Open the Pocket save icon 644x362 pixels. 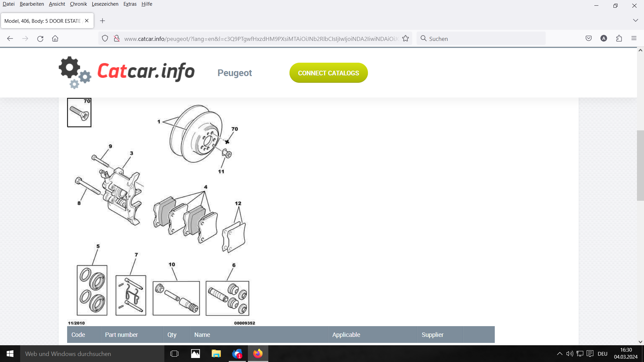pos(589,39)
